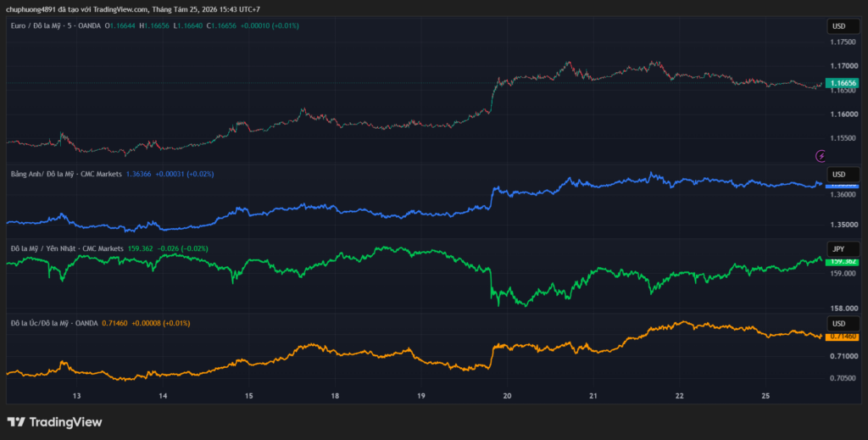The height and width of the screenshot is (440, 868).
Task: Click date label 15 on time axis
Action: pos(248,396)
